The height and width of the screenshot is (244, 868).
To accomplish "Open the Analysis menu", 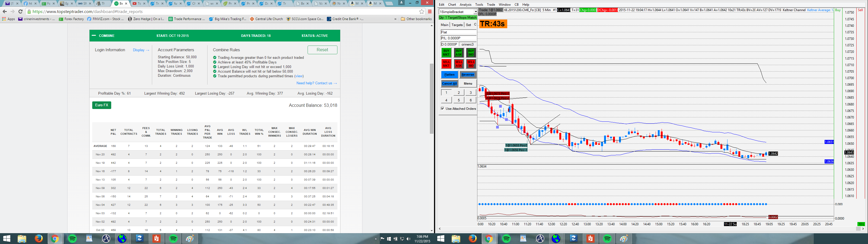I will tap(465, 5).
